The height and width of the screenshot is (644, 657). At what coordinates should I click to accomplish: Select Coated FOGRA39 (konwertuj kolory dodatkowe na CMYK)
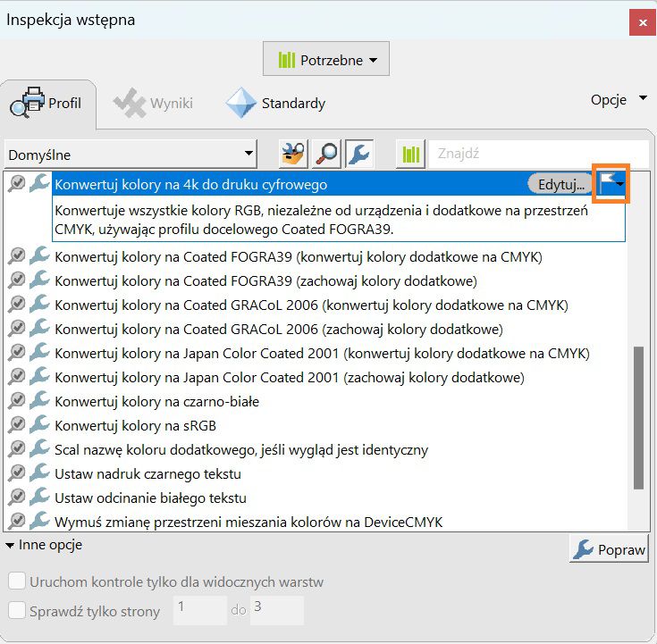pos(299,256)
